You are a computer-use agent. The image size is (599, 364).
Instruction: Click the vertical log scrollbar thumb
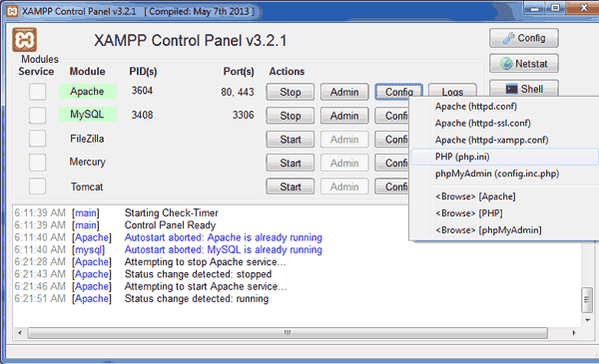tap(587, 300)
